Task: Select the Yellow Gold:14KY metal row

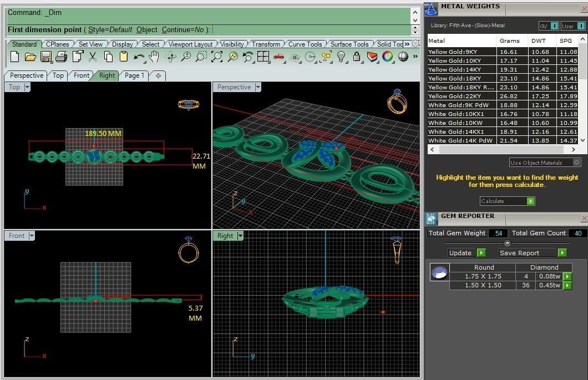Action: tap(503, 70)
